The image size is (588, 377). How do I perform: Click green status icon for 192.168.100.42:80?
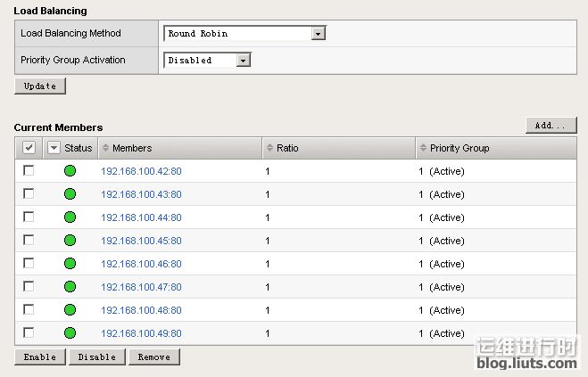click(70, 171)
